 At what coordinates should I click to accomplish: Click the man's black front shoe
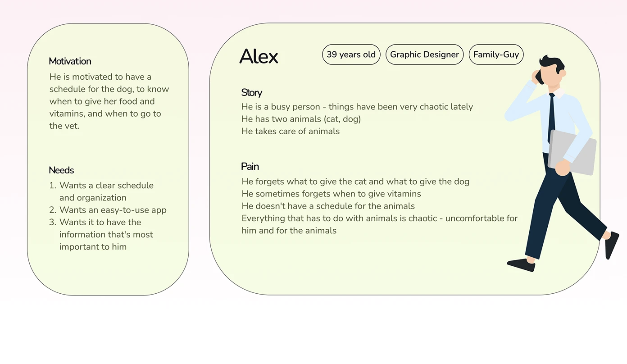(521, 265)
